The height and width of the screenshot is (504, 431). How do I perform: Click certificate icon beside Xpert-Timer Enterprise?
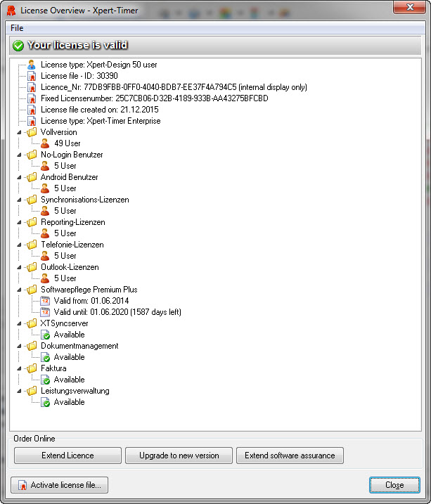tap(32, 121)
